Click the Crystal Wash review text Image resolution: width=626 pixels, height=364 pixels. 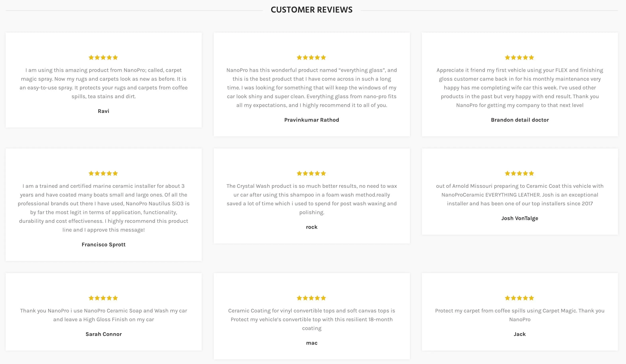tap(312, 199)
